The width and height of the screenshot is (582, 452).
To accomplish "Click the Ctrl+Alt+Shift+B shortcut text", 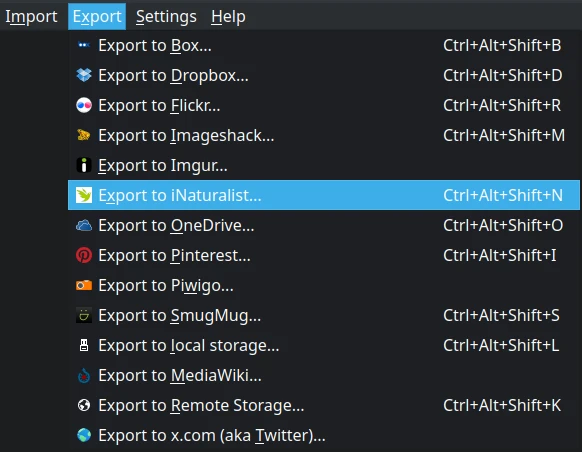I will pos(502,45).
